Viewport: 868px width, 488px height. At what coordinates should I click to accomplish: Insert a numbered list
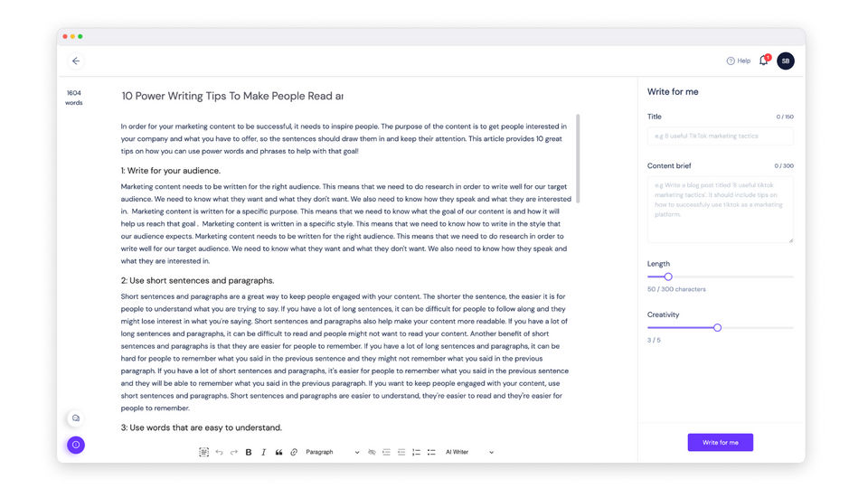[416, 452]
